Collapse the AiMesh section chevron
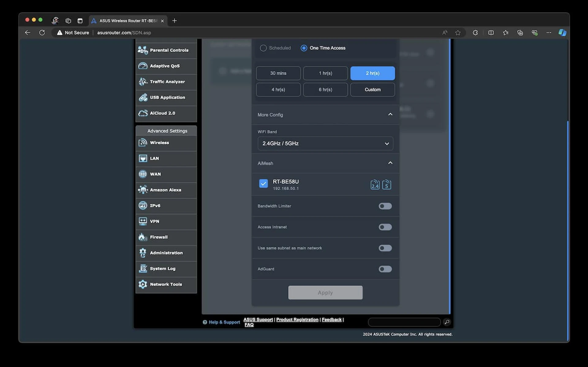Image resolution: width=588 pixels, height=367 pixels. 390,163
